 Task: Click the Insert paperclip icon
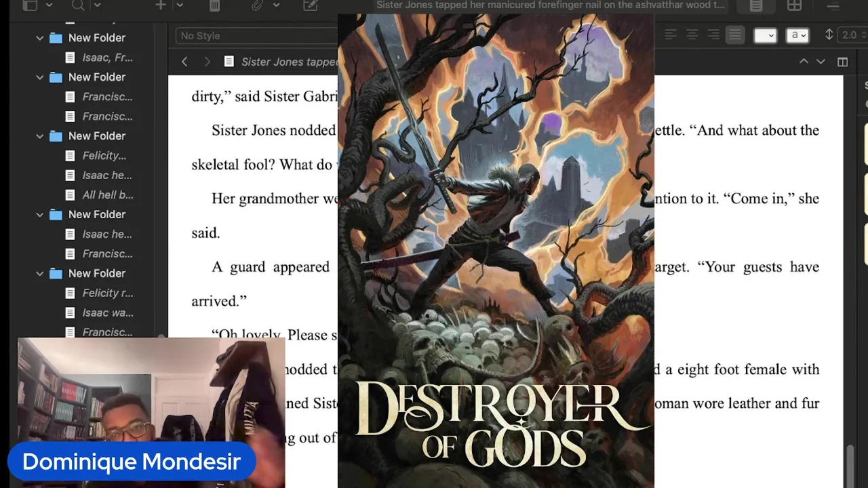(257, 5)
